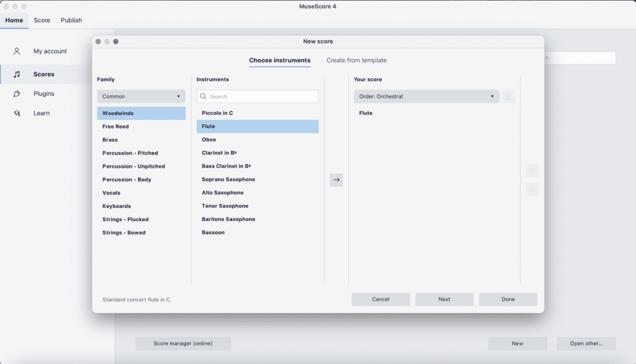Viewport: 636px width, 364px height.
Task: Click the Score manager (online) button
Action: [183, 344]
